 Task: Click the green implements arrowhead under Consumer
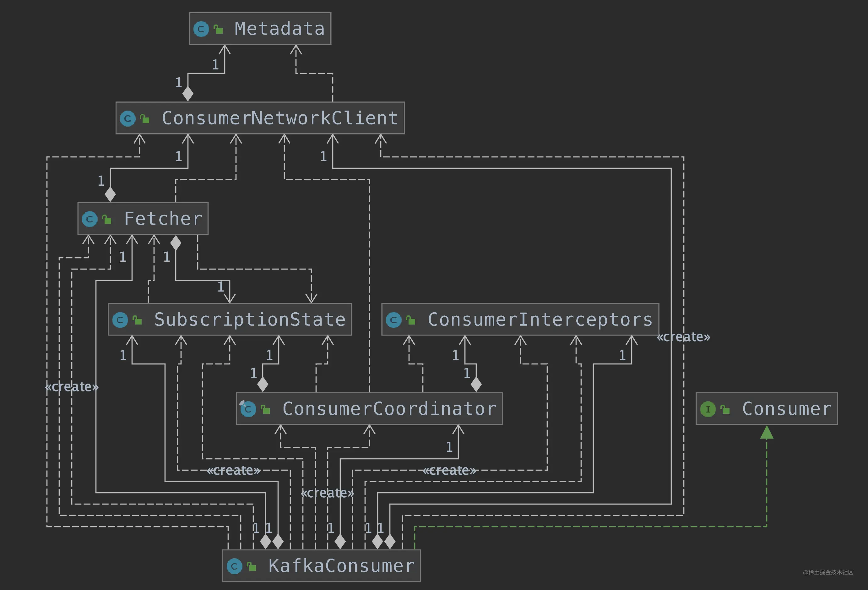tap(767, 432)
